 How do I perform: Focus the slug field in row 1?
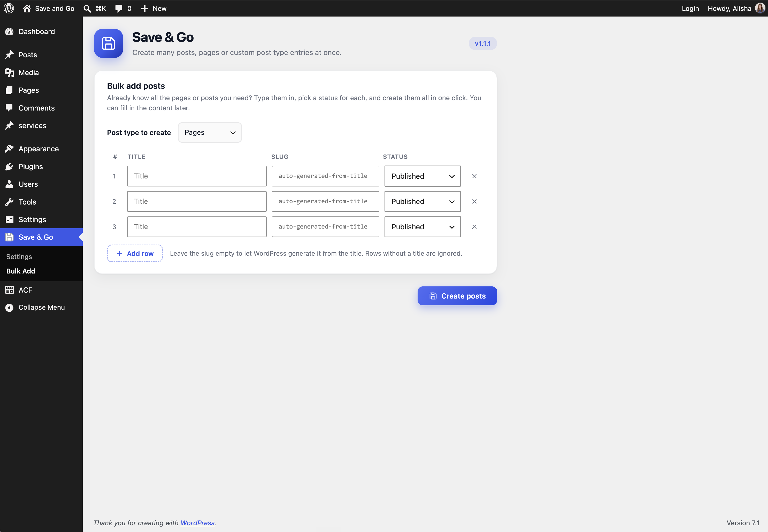[326, 176]
